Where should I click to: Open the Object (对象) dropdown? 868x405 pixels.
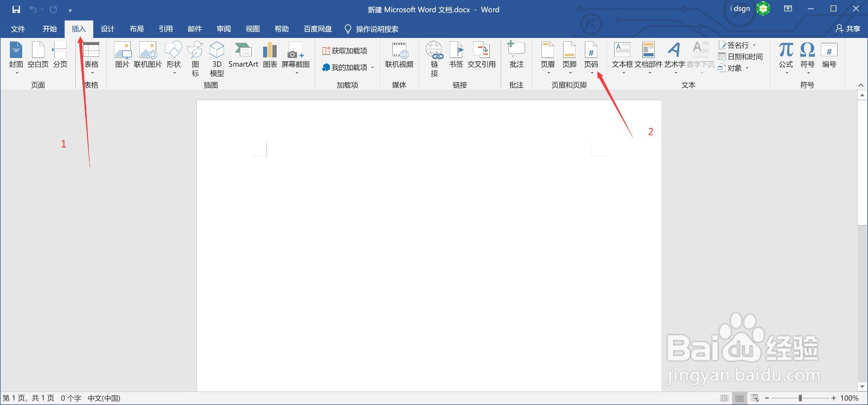(x=733, y=68)
